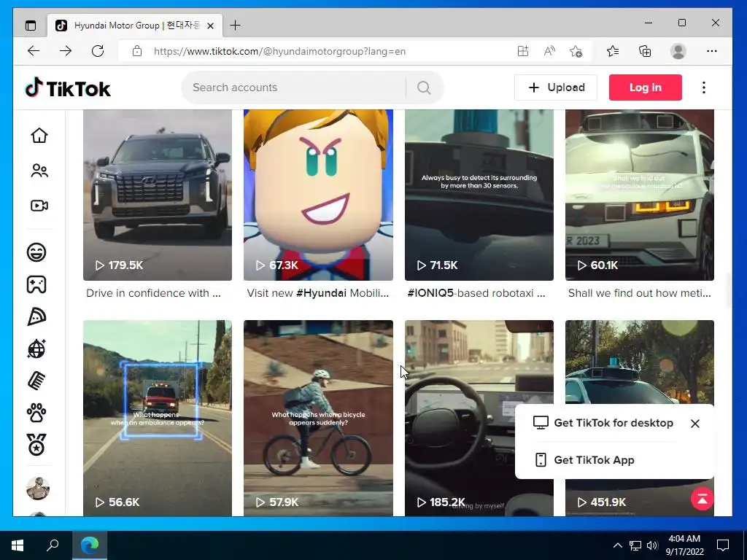Click caption 'Drive in confidence with ...'
The image size is (747, 560).
tap(153, 293)
